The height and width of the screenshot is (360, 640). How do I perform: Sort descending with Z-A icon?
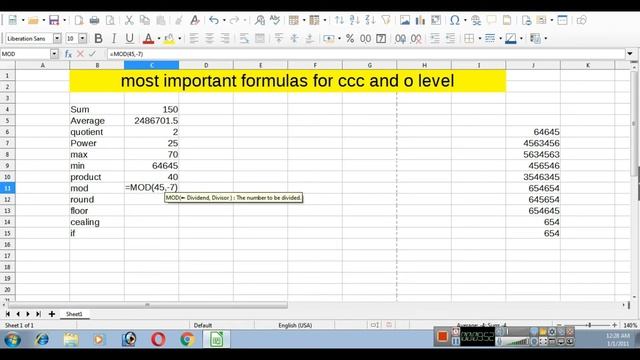click(370, 20)
